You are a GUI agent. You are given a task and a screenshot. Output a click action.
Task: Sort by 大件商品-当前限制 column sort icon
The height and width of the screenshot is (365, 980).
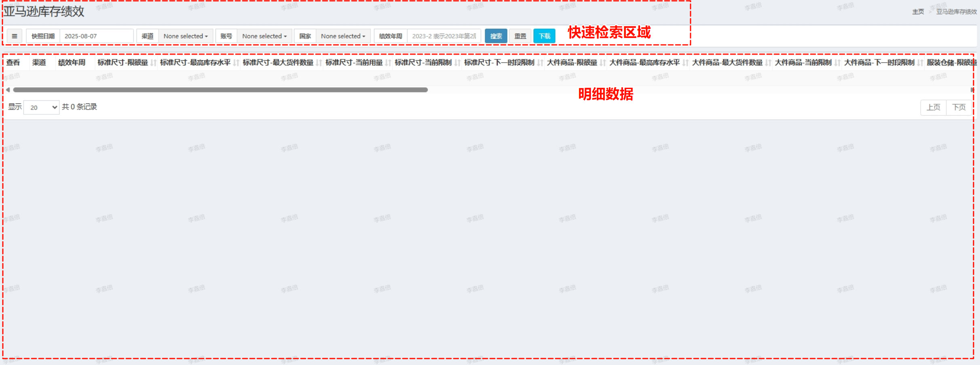pyautogui.click(x=837, y=63)
